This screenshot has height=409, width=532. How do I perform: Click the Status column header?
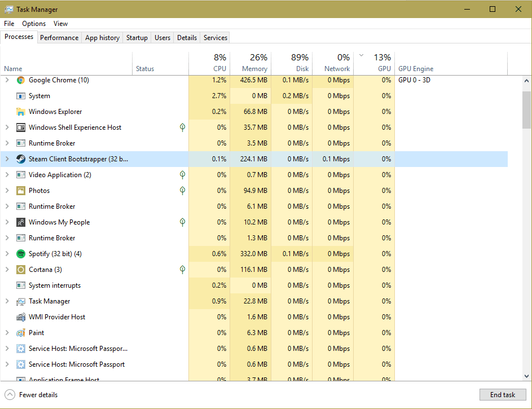coord(160,63)
